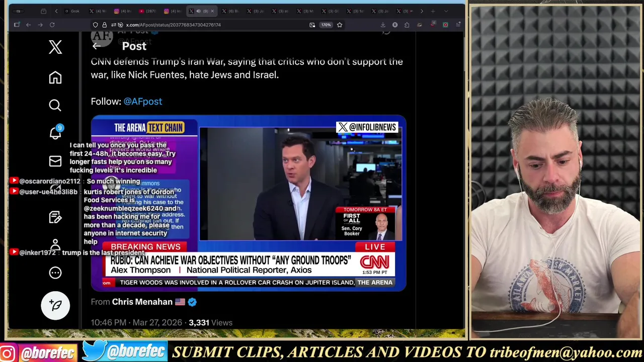Click the address bar URL
Image resolution: width=644 pixels, height=362 pixels.
coord(173,25)
